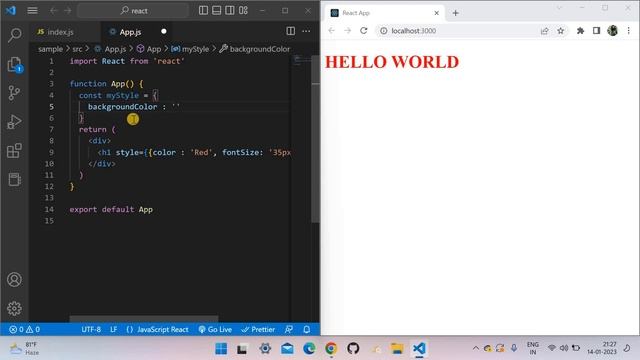Viewport: 640px width, 360px height.
Task: Click errors and warnings status indicator
Action: point(24,329)
